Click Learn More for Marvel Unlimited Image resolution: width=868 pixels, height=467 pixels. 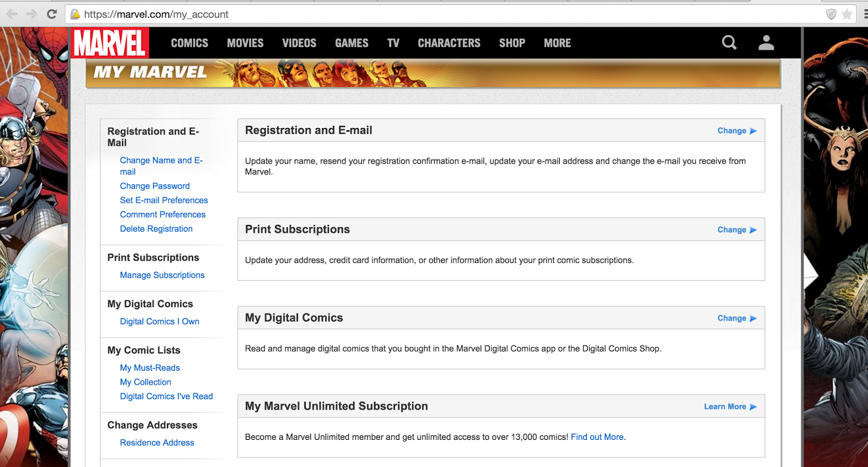[x=730, y=407]
